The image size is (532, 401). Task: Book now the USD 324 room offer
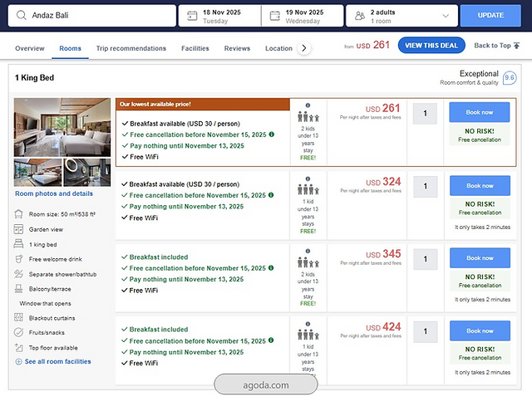(480, 185)
